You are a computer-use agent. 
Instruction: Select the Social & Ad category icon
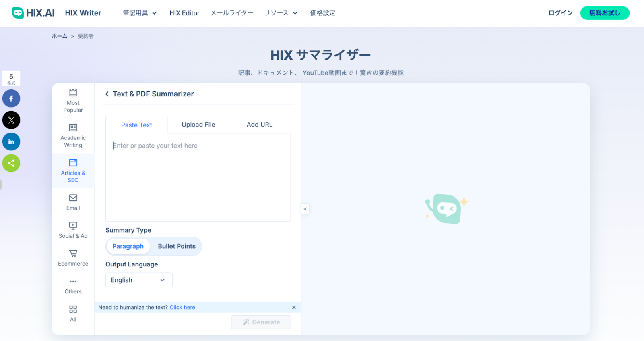73,226
